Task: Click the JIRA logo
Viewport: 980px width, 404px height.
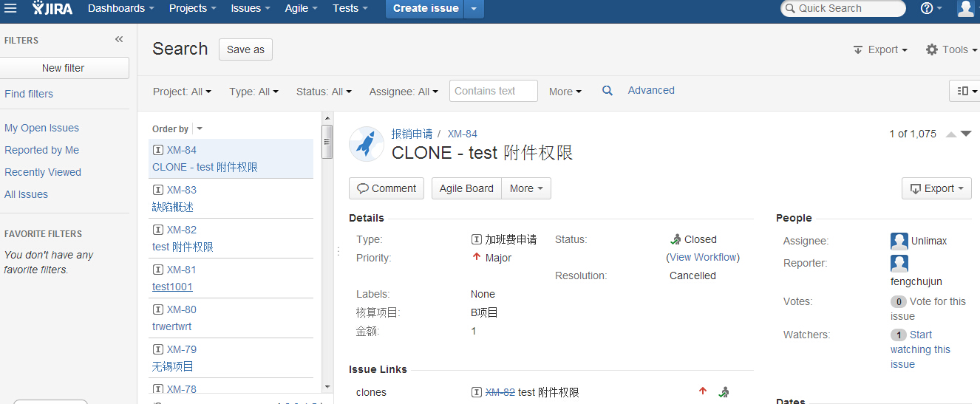Action: [x=52, y=8]
